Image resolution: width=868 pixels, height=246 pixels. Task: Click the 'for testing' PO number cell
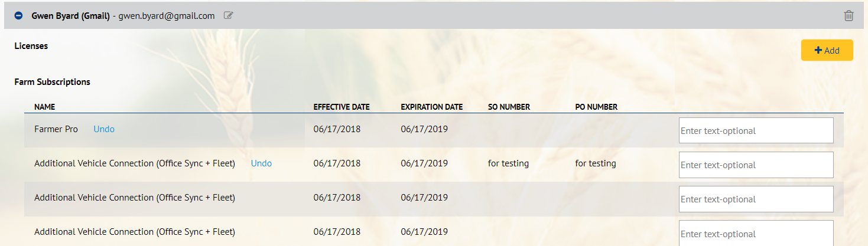[x=596, y=163]
